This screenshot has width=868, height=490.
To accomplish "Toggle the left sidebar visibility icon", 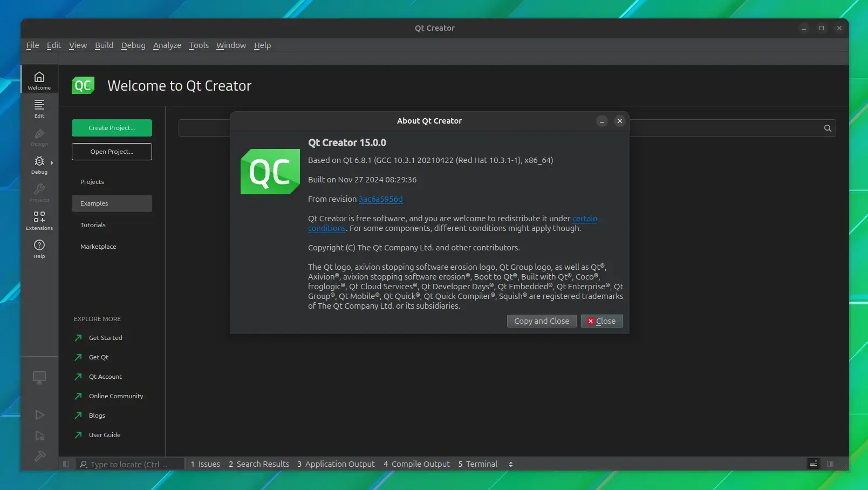I will click(x=66, y=464).
